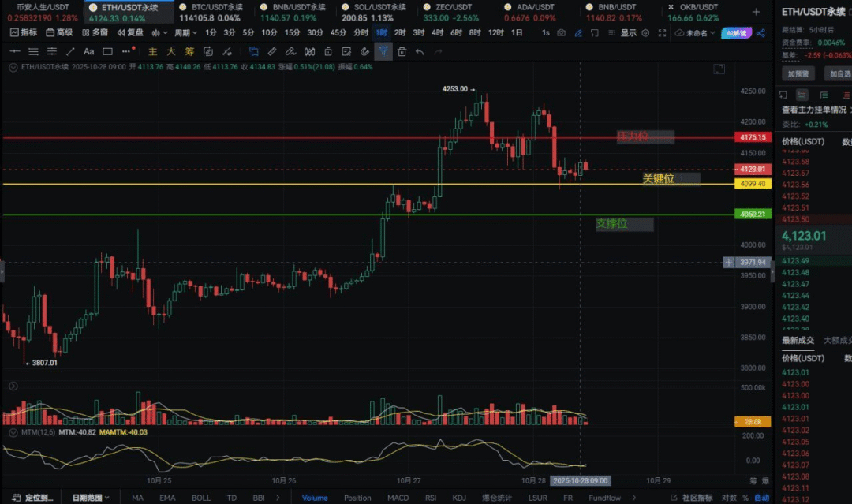Viewport: 852px width, 504px height.
Task: Toggle the 自动 auto scale option
Action: coord(762,498)
